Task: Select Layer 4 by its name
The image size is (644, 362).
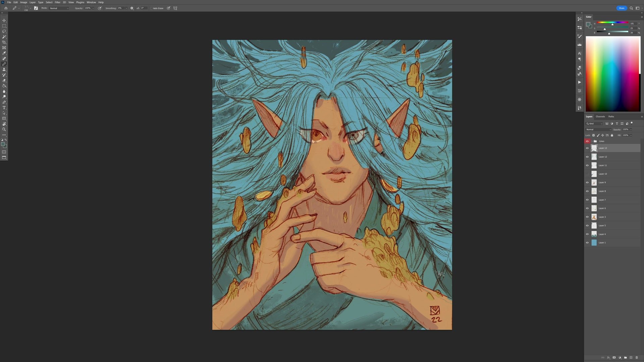Action: pyautogui.click(x=602, y=234)
